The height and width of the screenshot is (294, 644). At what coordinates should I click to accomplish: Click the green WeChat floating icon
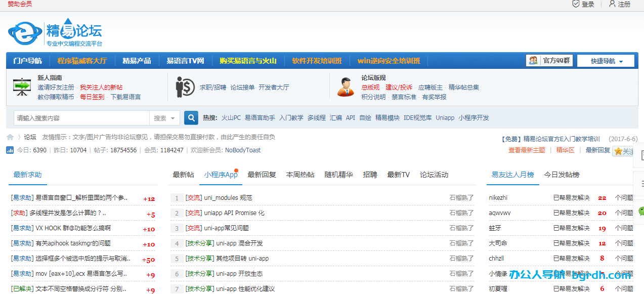pyautogui.click(x=640, y=211)
